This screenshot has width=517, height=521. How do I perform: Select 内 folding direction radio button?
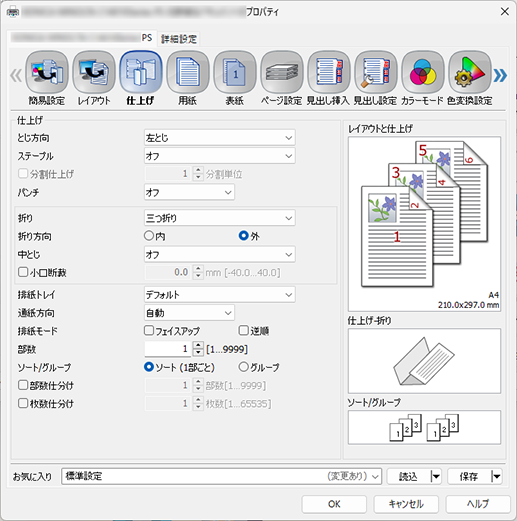coord(149,236)
